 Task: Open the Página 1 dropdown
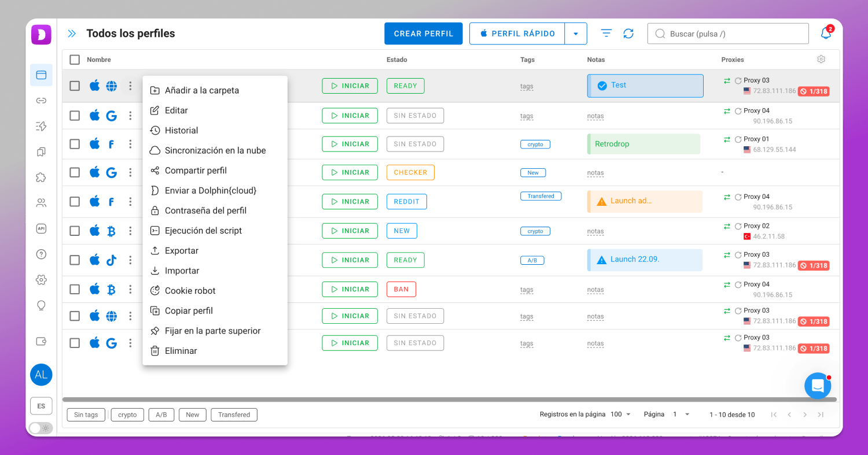pyautogui.click(x=681, y=415)
